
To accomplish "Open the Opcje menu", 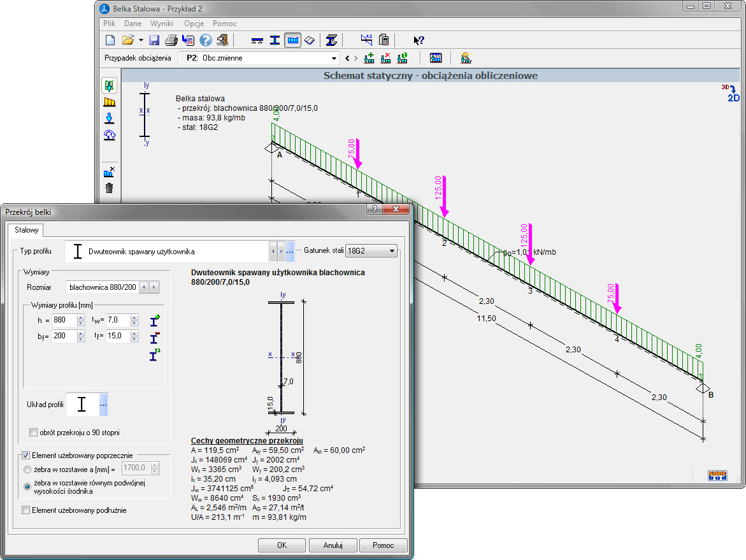I will (194, 24).
